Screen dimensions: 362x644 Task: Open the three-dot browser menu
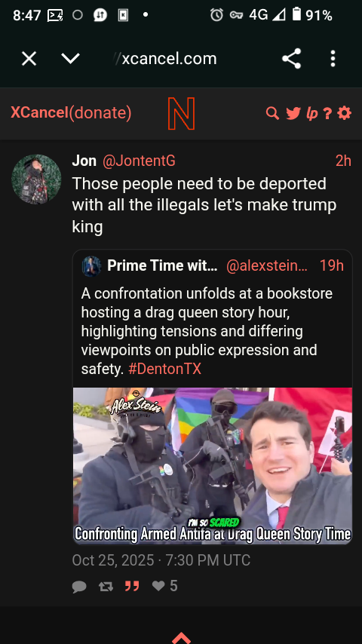pyautogui.click(x=333, y=59)
